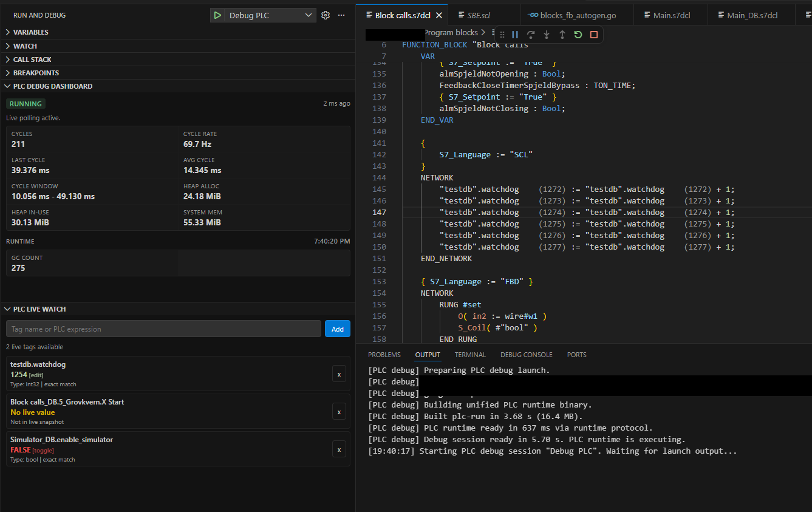Click the "2 live tags available" text
Screen dimensions: 812x512
tap(35, 347)
